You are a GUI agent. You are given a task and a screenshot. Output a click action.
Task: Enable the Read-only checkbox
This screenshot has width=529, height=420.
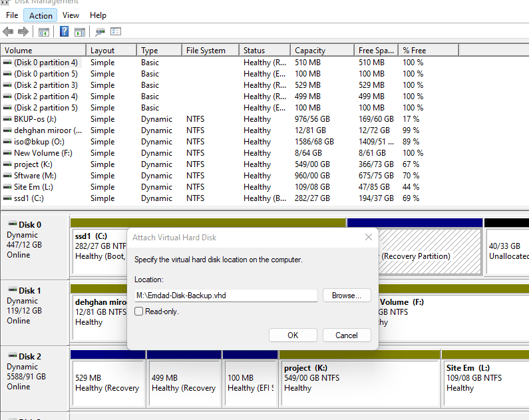(x=138, y=311)
